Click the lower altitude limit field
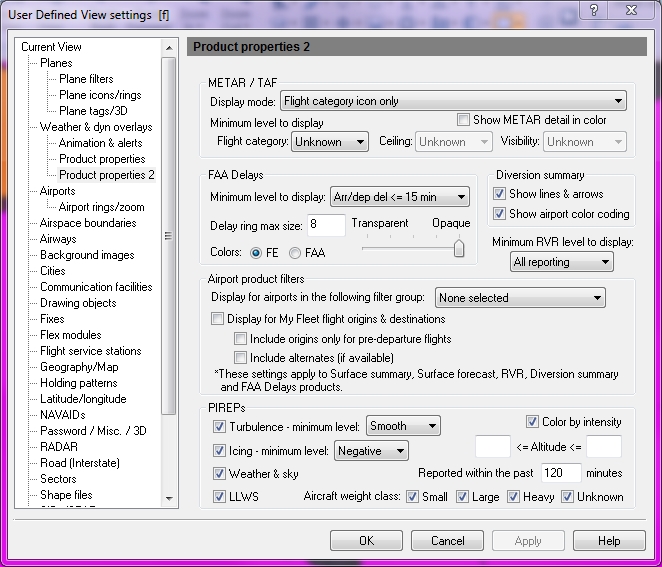This screenshot has width=662, height=567. tap(493, 446)
